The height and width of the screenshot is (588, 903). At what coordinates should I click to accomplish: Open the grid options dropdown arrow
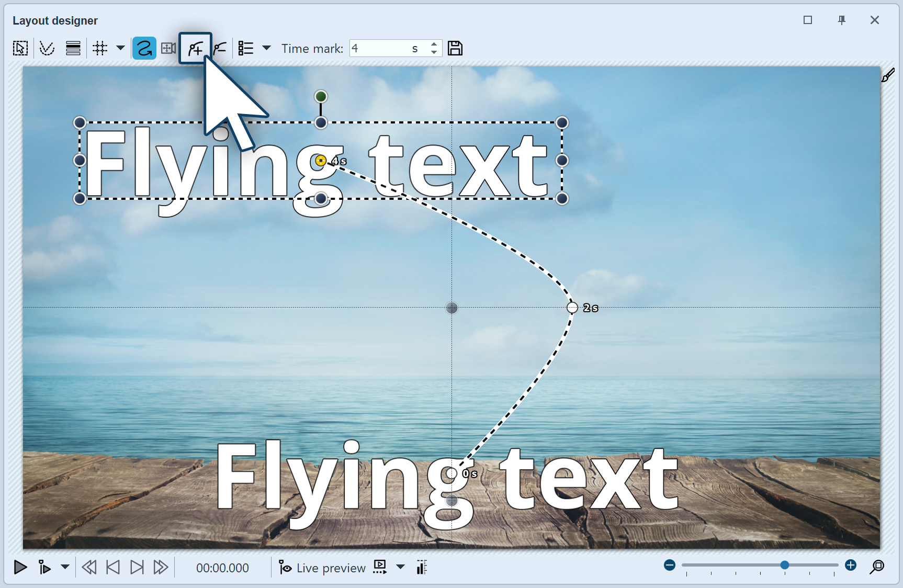[x=121, y=48]
